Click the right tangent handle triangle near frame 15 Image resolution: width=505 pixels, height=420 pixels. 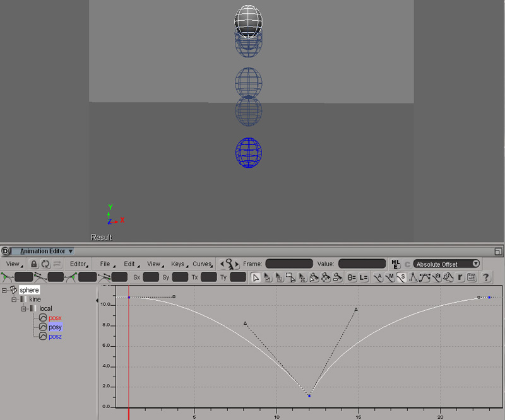coord(356,310)
